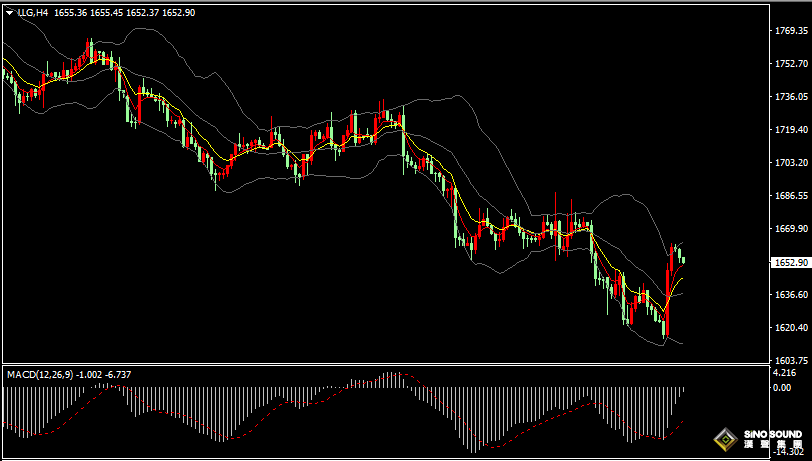Click the 1686.55 price axis label
The height and width of the screenshot is (461, 812).
point(791,196)
